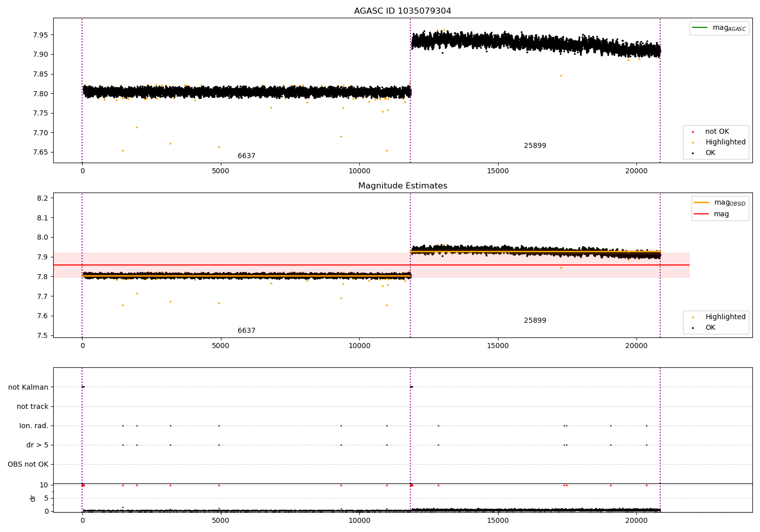Click the 'dr > 5' row label

click(37, 445)
